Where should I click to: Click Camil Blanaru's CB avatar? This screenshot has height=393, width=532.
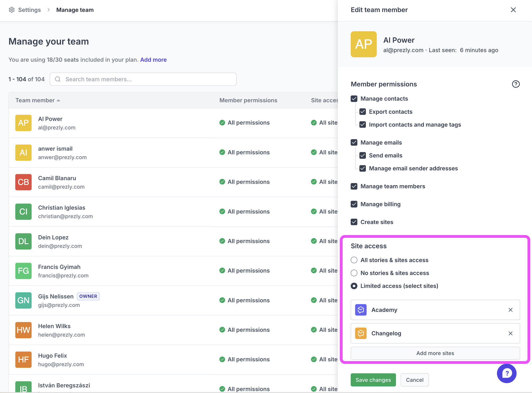click(x=23, y=182)
